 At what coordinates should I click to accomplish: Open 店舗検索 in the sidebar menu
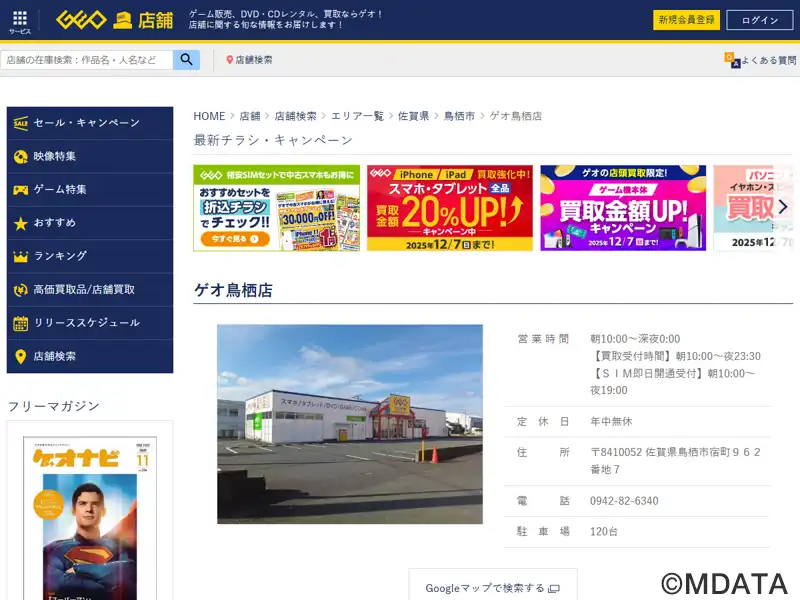(90, 356)
